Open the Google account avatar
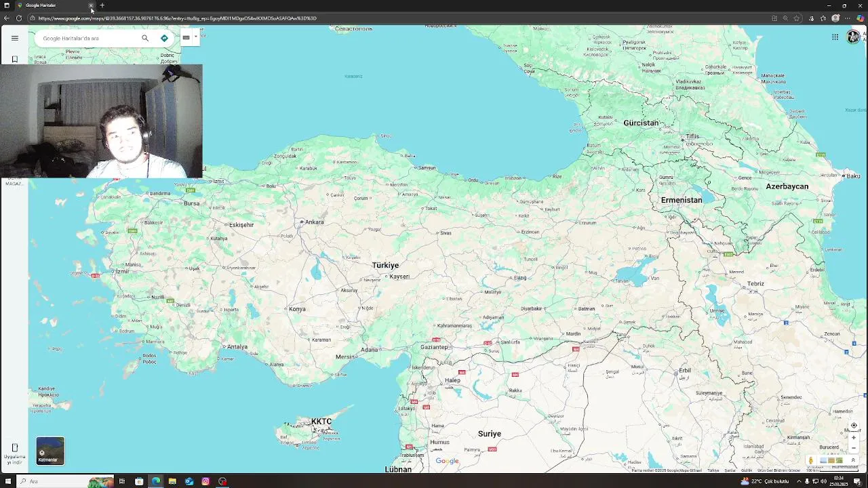The height and width of the screenshot is (488, 868). coord(853,37)
